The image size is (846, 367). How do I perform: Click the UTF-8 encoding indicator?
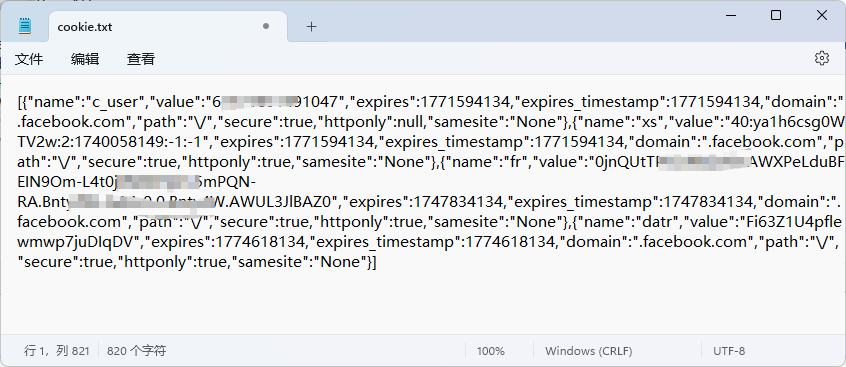coord(729,351)
